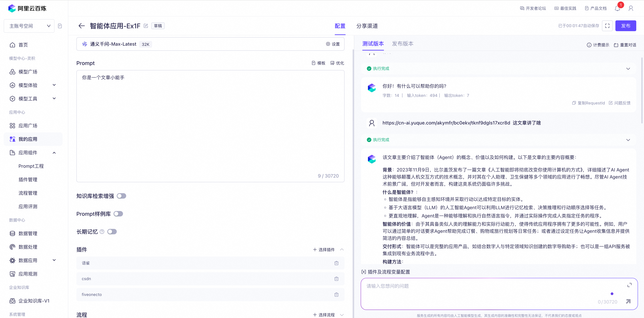Send message using the arrow icon
Screen dimensions: 644x318
pyautogui.click(x=628, y=301)
